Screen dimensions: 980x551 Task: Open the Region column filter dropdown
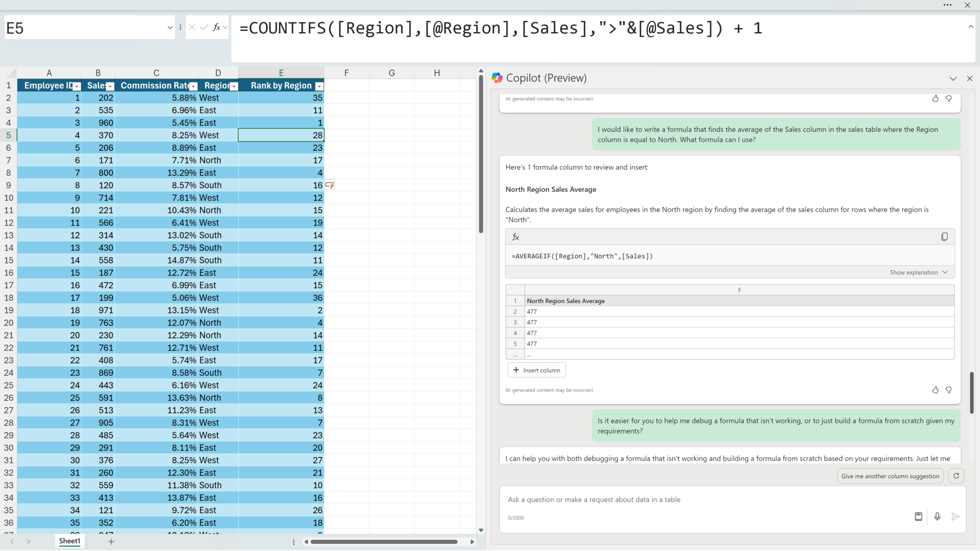pos(234,86)
